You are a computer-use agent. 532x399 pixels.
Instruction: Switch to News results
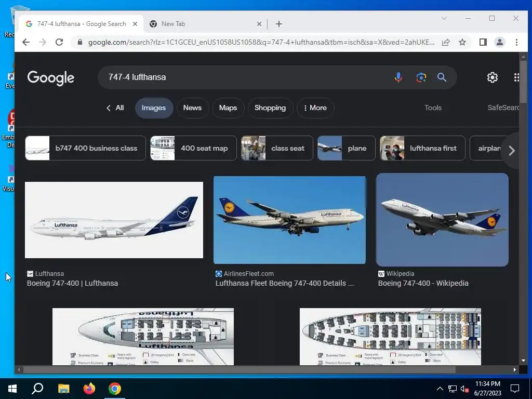tap(192, 108)
